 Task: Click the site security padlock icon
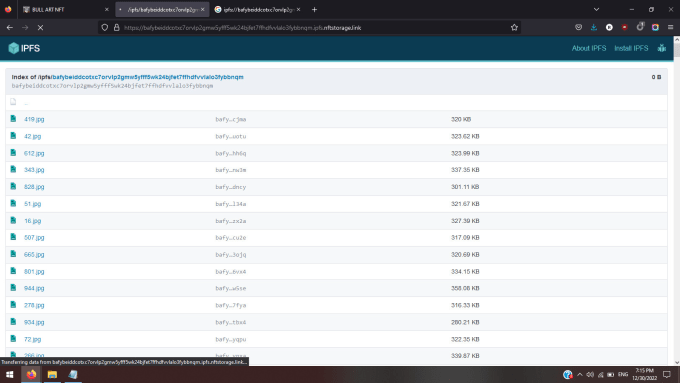point(117,27)
